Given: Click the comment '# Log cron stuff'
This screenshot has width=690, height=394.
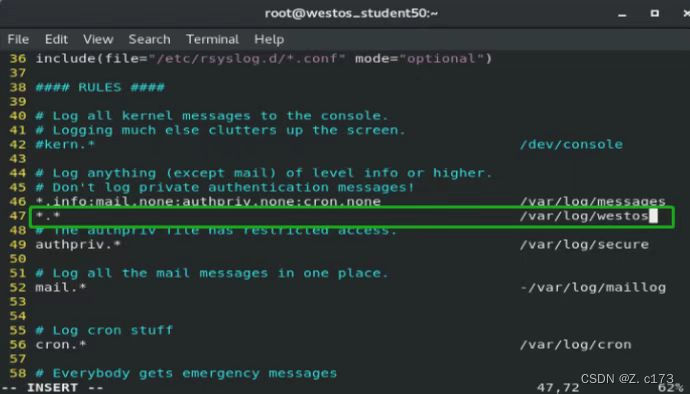Looking at the screenshot, I should (104, 330).
